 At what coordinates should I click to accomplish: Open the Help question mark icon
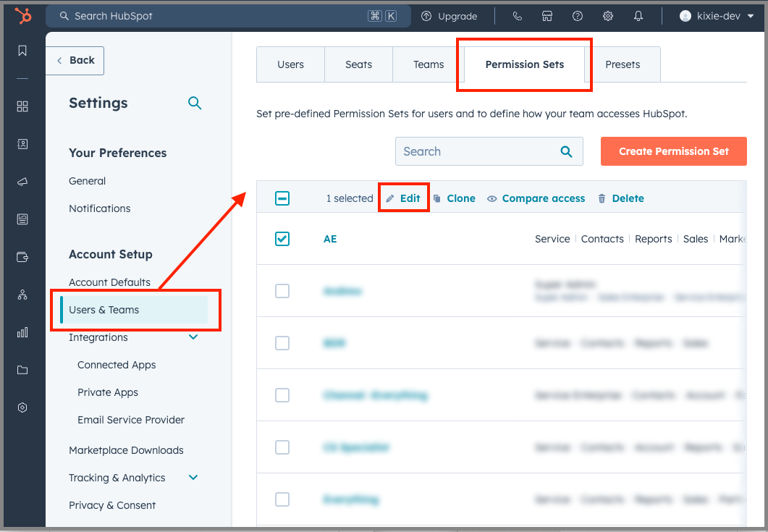(578, 16)
